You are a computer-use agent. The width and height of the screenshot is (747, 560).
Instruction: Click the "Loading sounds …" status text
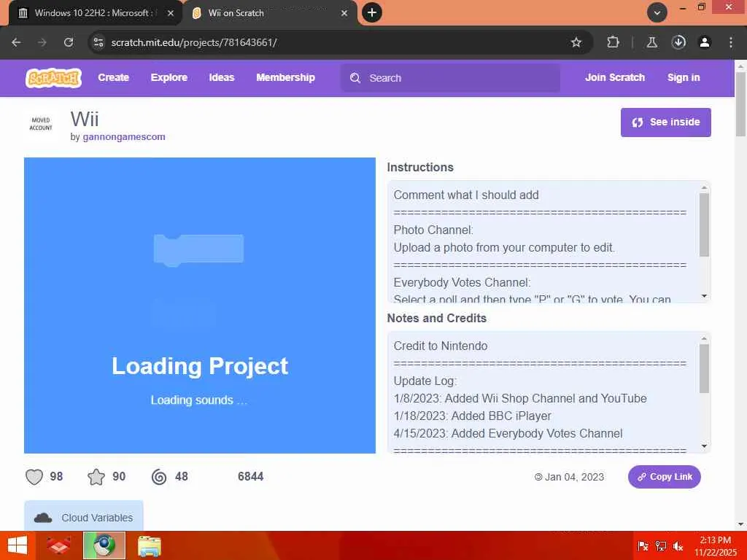coord(199,400)
